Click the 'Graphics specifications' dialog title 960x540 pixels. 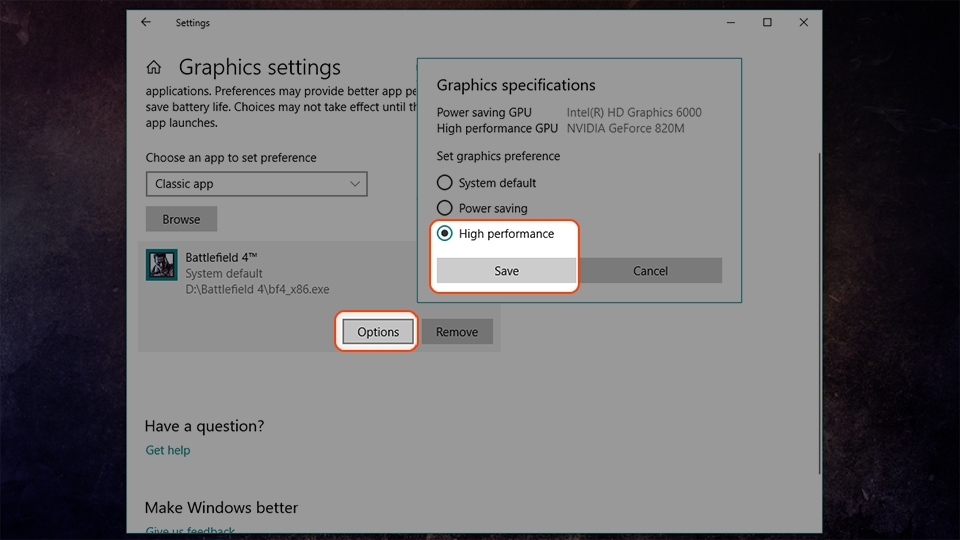pos(516,85)
